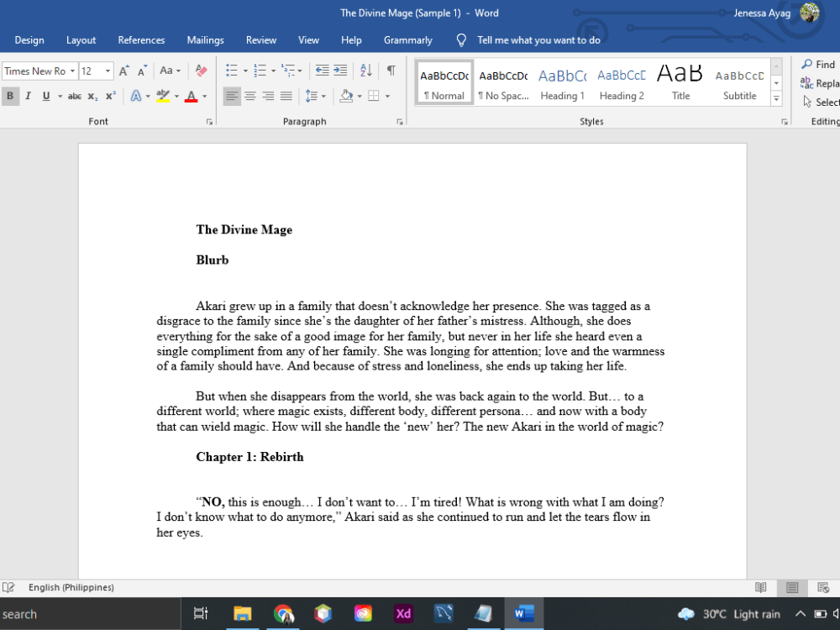Screen dimensions: 840x630
Task: Start a numbered list
Action: [260, 71]
